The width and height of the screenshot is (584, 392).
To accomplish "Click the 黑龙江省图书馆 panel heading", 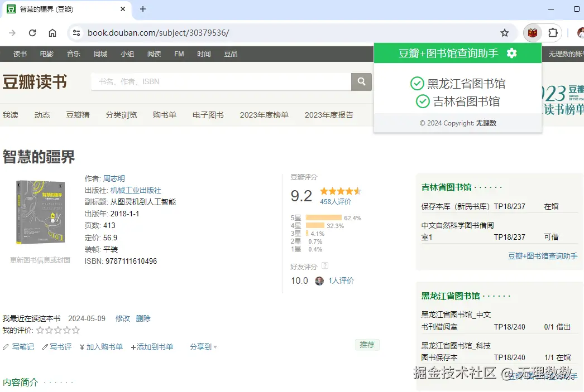I will [x=451, y=296].
